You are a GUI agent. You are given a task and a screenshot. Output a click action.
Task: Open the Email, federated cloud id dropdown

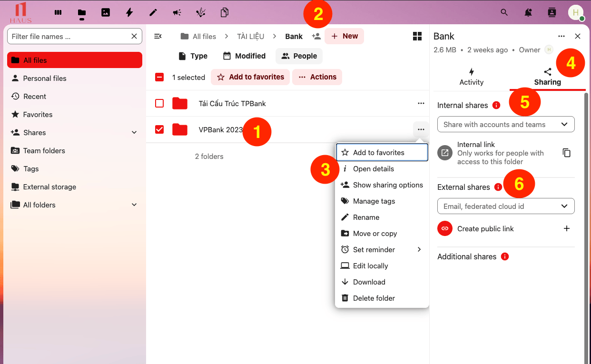coord(505,207)
